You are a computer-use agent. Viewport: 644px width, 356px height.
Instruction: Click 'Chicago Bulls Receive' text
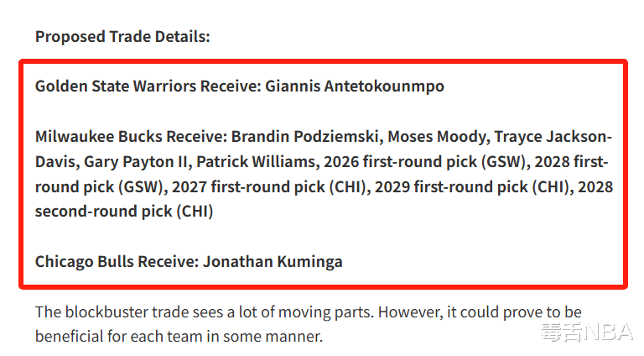click(x=115, y=262)
